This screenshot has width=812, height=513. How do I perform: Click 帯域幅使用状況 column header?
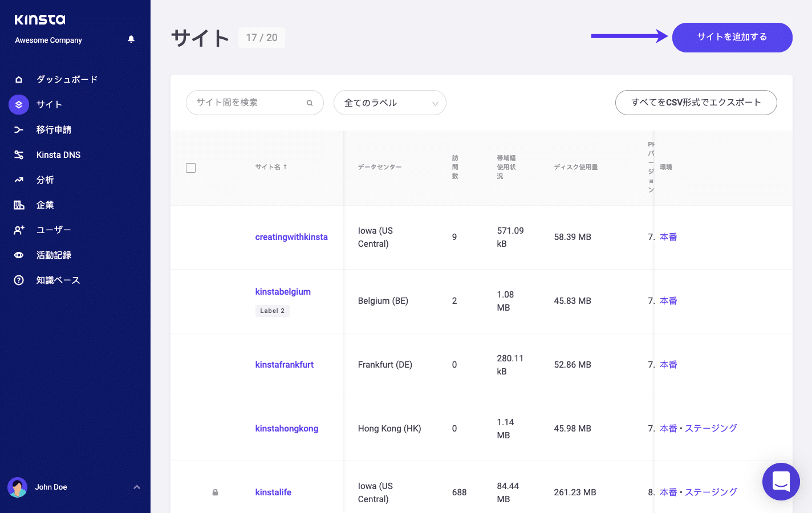pos(506,167)
